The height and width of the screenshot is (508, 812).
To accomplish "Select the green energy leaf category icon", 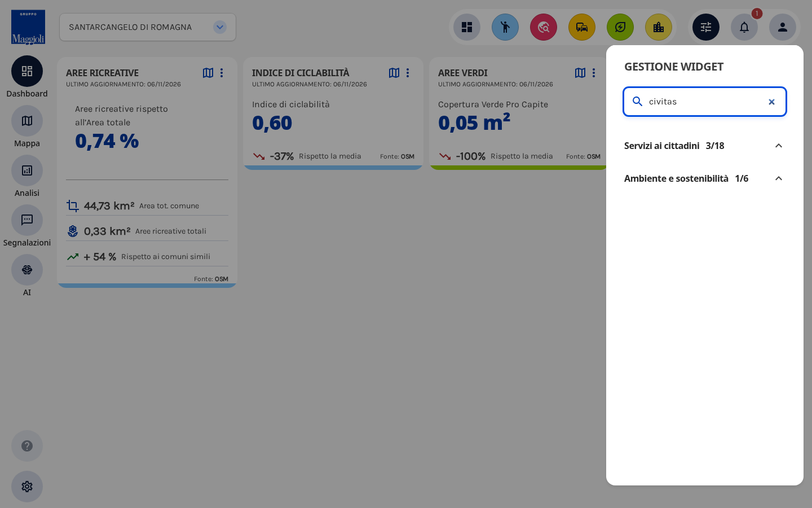I will (x=620, y=27).
